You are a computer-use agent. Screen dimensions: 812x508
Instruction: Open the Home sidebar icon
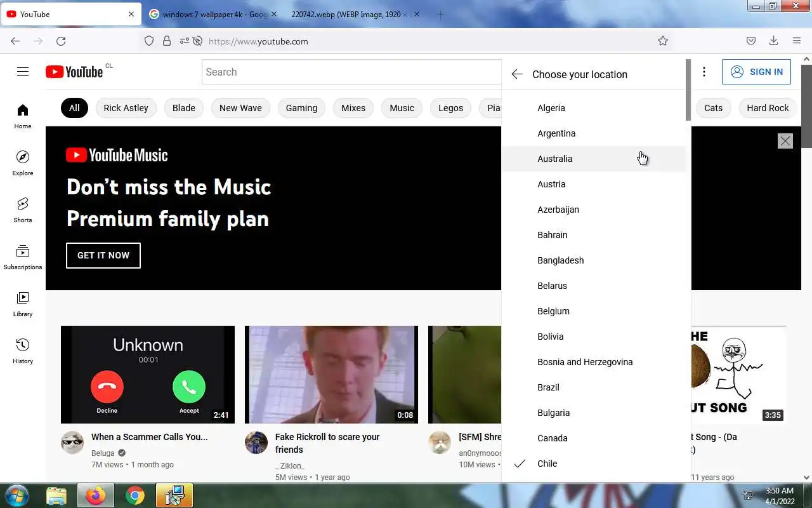pos(23,117)
